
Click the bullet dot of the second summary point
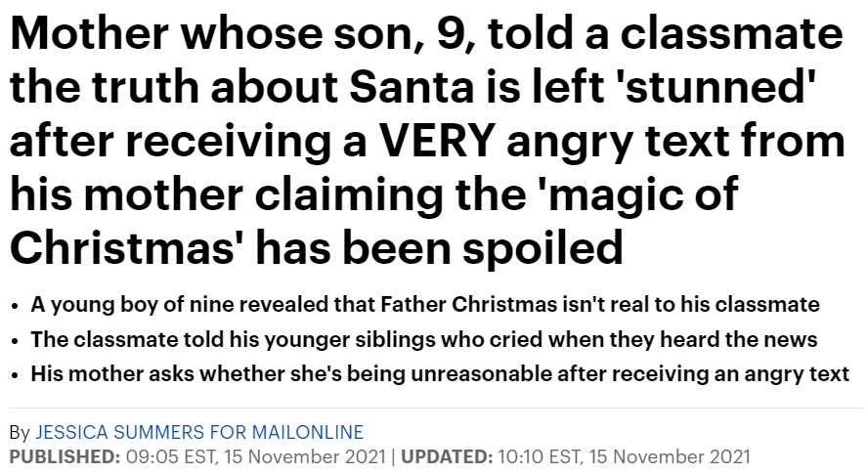(15, 340)
